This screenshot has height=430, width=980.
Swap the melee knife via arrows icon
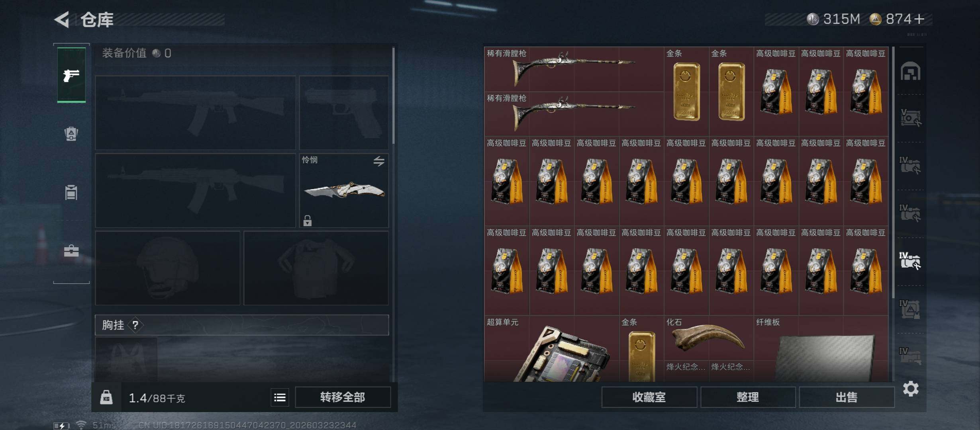pyautogui.click(x=379, y=161)
